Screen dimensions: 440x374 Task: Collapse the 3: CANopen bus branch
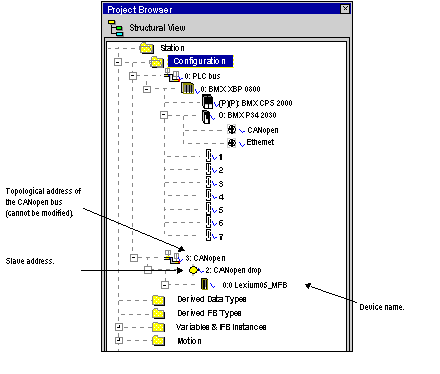(x=134, y=258)
